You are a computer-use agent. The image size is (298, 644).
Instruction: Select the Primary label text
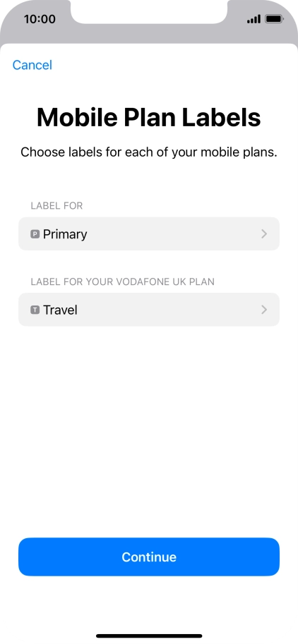pyautogui.click(x=65, y=234)
